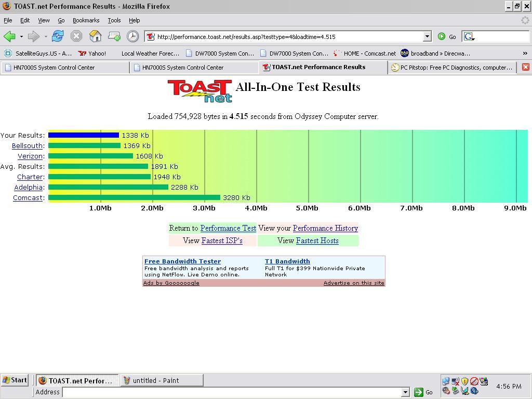Open the Fastest ISP's link
The height and width of the screenshot is (399, 532).
[x=222, y=241]
